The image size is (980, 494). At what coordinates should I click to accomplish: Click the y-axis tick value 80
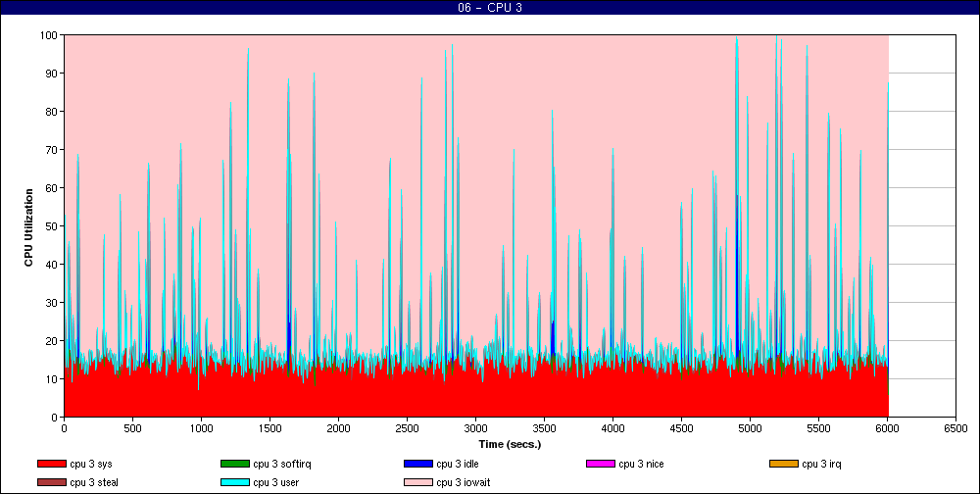pyautogui.click(x=52, y=112)
